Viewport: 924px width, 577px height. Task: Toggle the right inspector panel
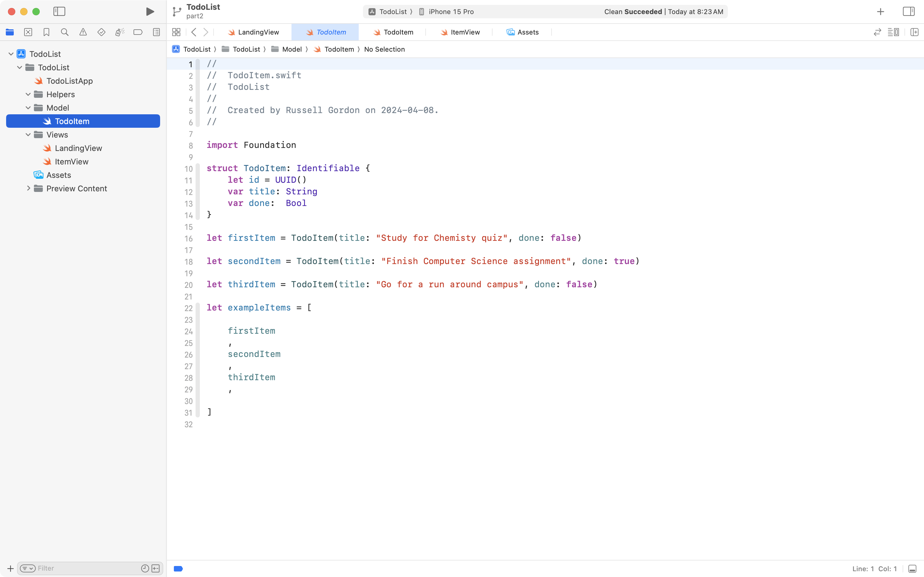tap(909, 11)
